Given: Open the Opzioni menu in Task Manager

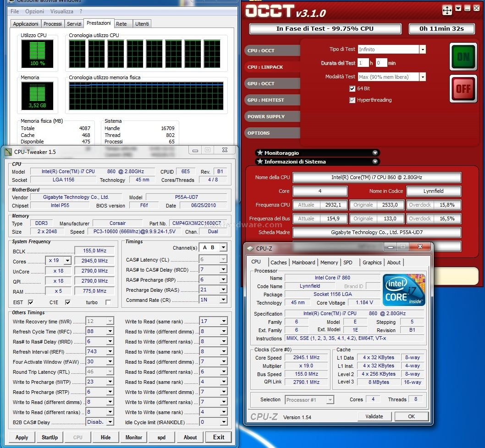Looking at the screenshot, I should coord(35,11).
